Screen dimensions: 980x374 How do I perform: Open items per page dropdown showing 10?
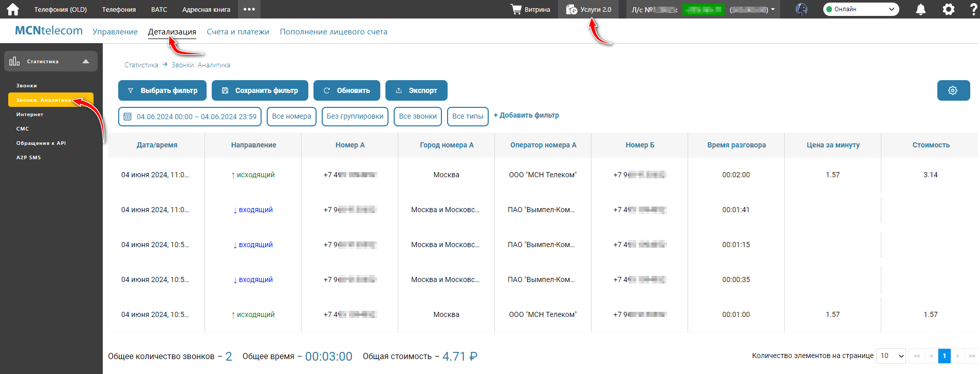tap(891, 356)
